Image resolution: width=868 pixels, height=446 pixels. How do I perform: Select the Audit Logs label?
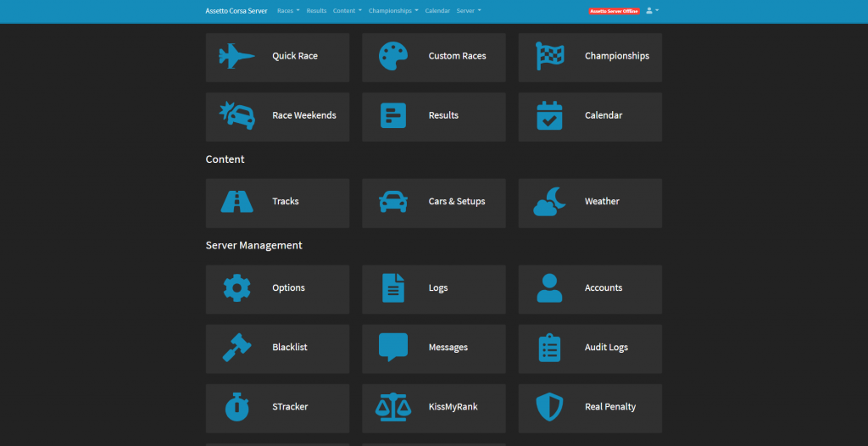click(606, 348)
